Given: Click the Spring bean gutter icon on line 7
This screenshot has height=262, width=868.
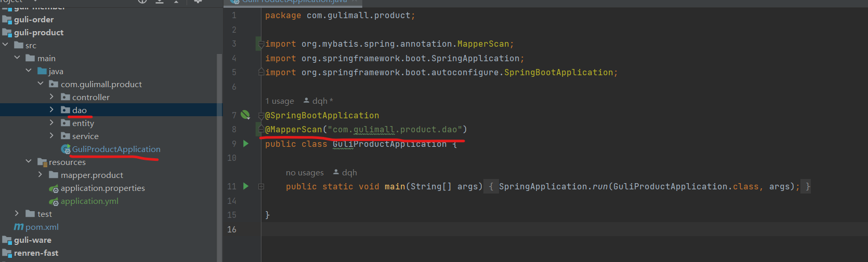Looking at the screenshot, I should [x=245, y=115].
